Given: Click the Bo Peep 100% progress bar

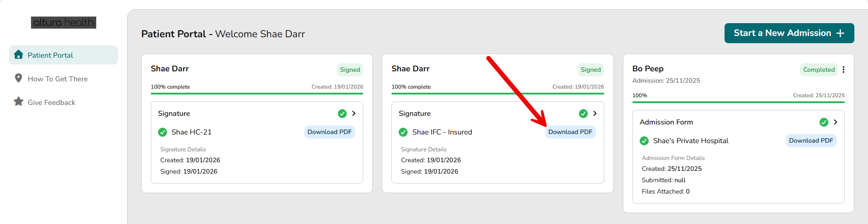Looking at the screenshot, I should click(738, 102).
